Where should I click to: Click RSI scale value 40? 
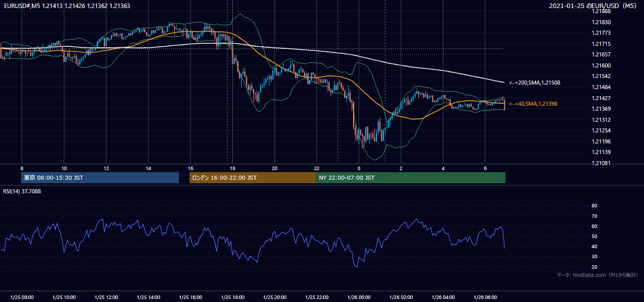tap(594, 247)
